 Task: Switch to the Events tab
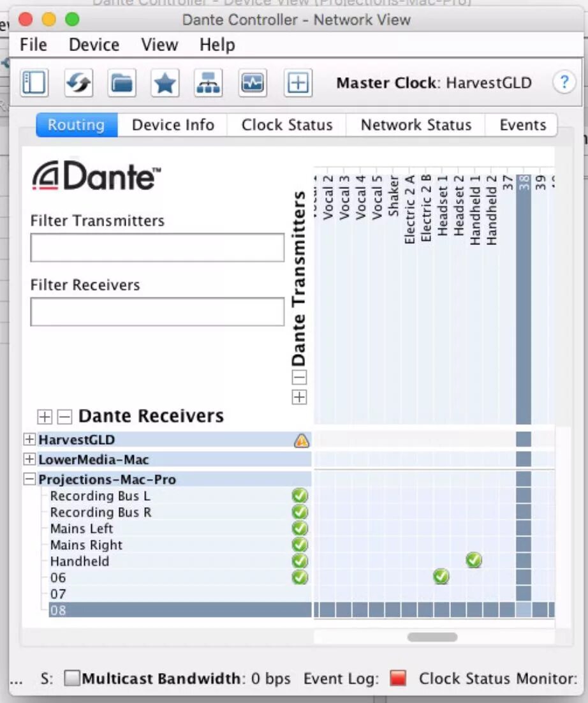click(522, 124)
